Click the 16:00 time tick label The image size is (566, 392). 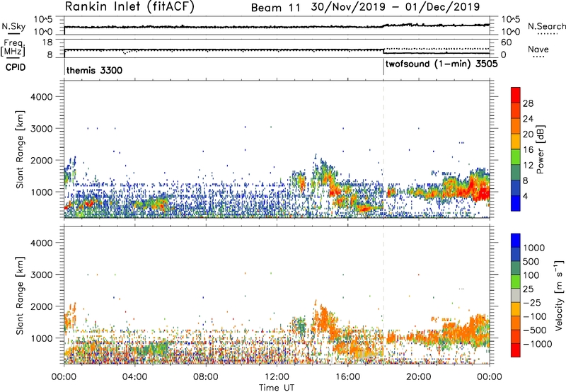(347, 377)
